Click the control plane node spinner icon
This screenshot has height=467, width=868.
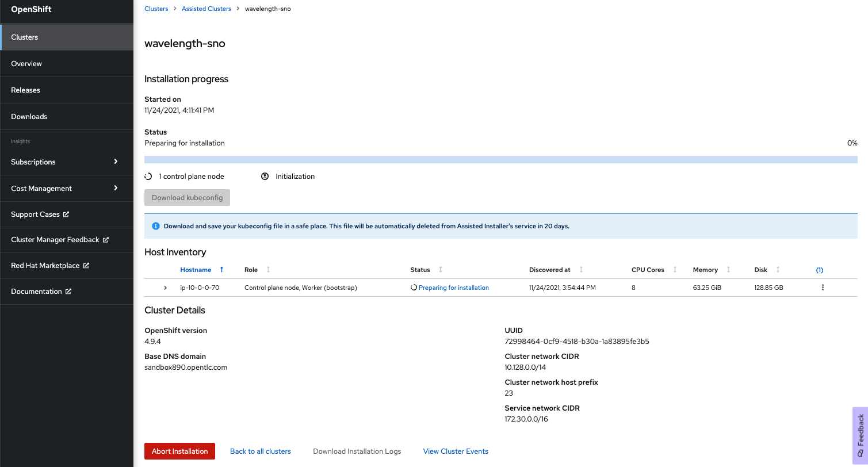tap(148, 177)
